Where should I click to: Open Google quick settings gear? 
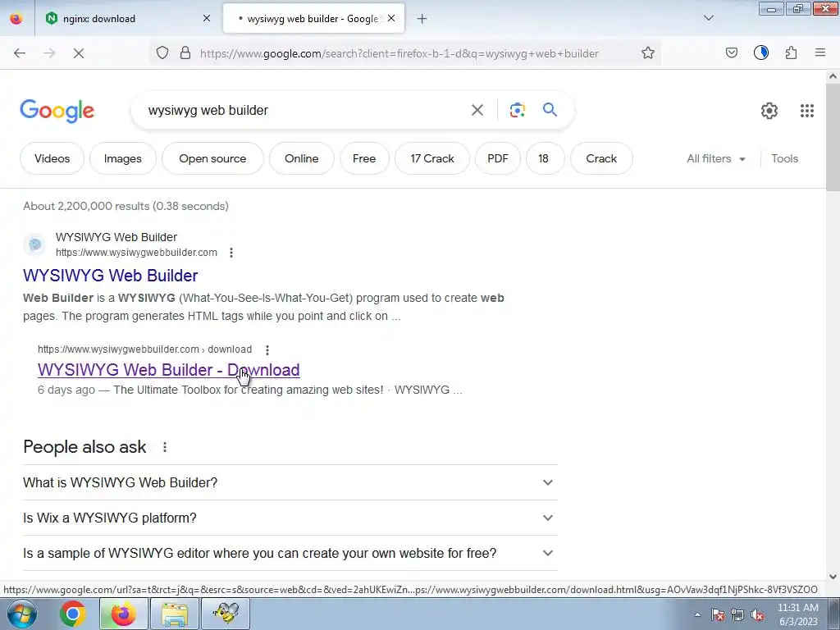pos(769,111)
